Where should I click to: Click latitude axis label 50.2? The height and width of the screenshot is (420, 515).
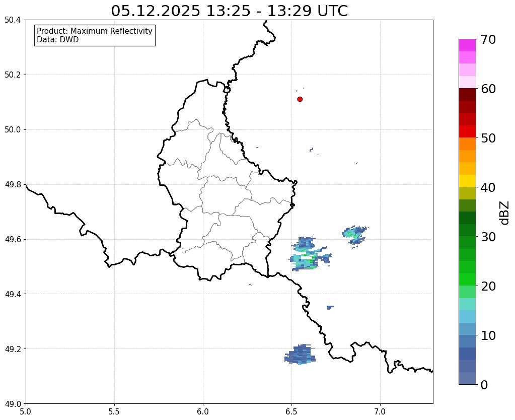pyautogui.click(x=13, y=75)
